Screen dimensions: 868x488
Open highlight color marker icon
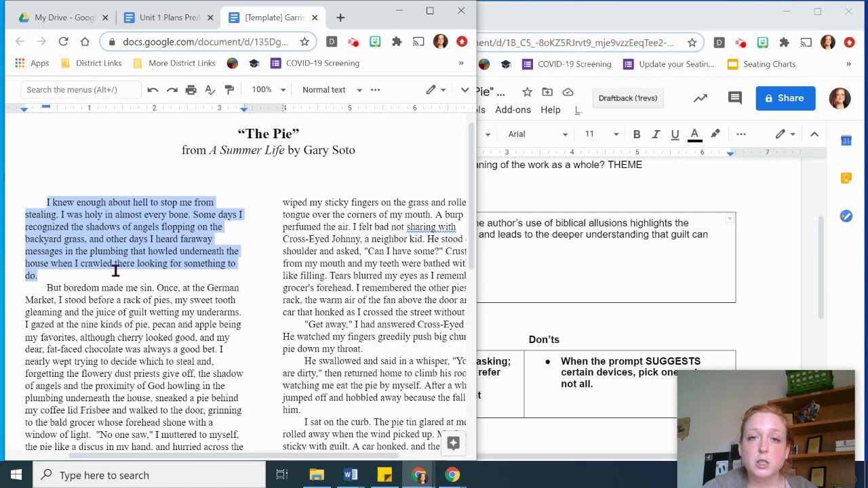tap(715, 134)
